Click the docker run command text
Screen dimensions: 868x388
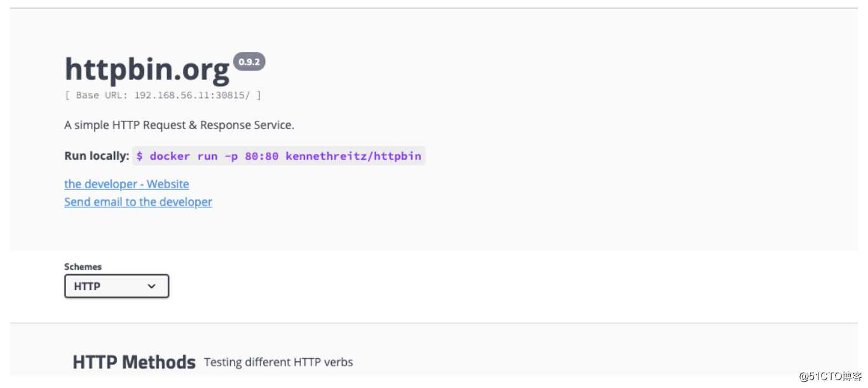point(278,156)
